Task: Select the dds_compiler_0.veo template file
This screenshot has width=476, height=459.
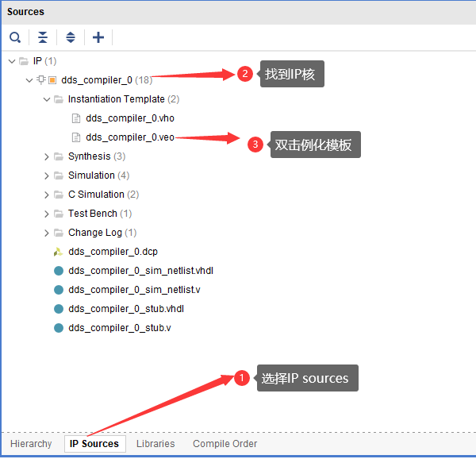Action: pos(130,137)
